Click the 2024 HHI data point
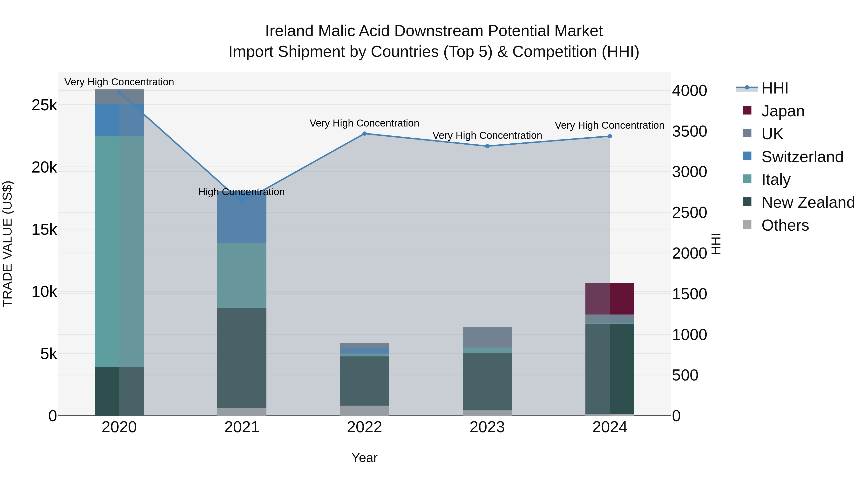Image resolution: width=868 pixels, height=488 pixels. click(x=610, y=136)
